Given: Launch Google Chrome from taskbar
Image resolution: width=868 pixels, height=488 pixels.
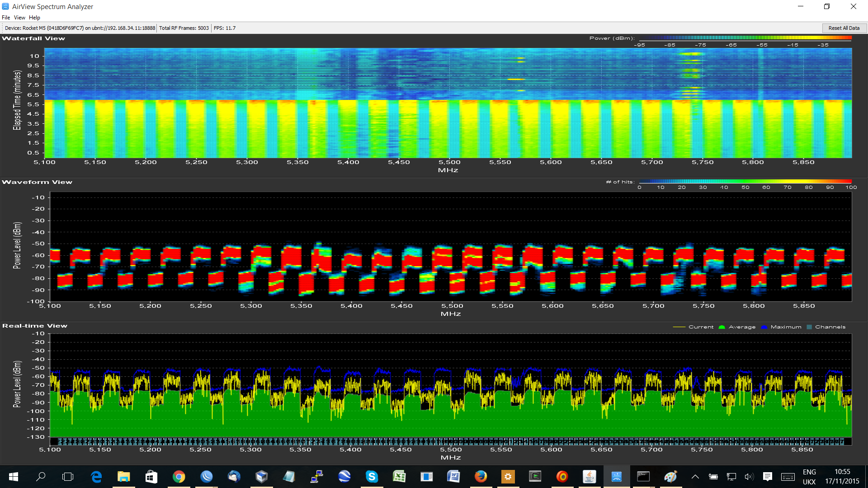Looking at the screenshot, I should coord(179,476).
